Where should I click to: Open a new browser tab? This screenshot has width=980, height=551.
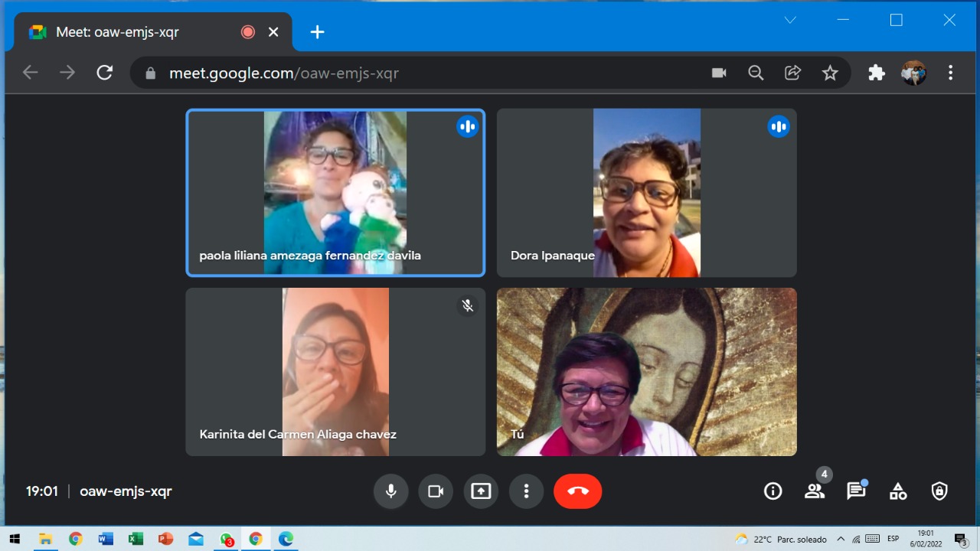pyautogui.click(x=317, y=32)
